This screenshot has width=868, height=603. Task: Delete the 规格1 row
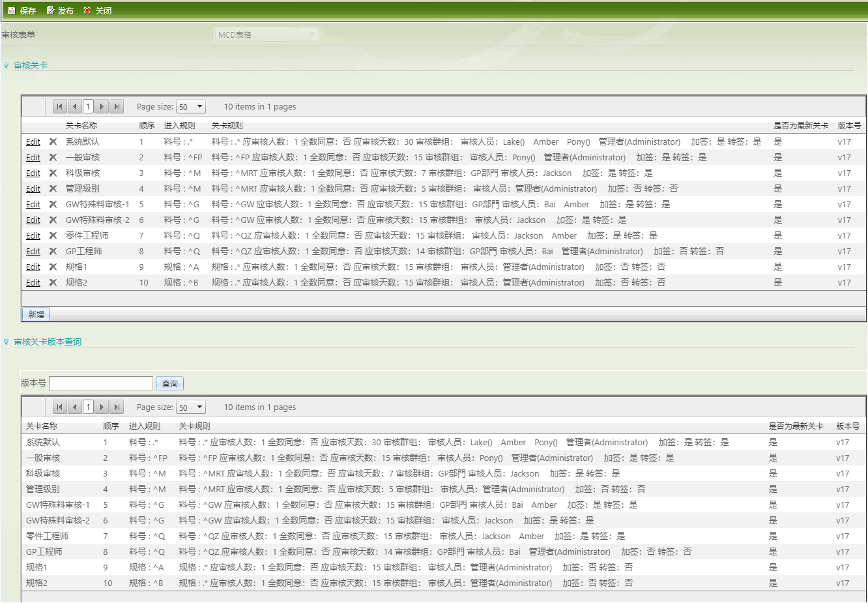coord(53,267)
